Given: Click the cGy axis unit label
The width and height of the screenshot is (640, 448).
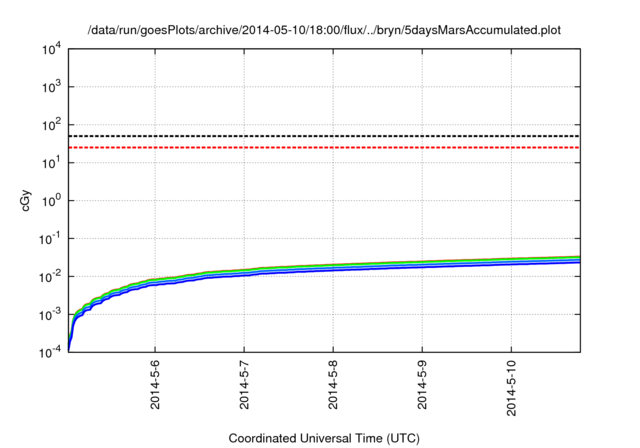Looking at the screenshot, I should (25, 200).
